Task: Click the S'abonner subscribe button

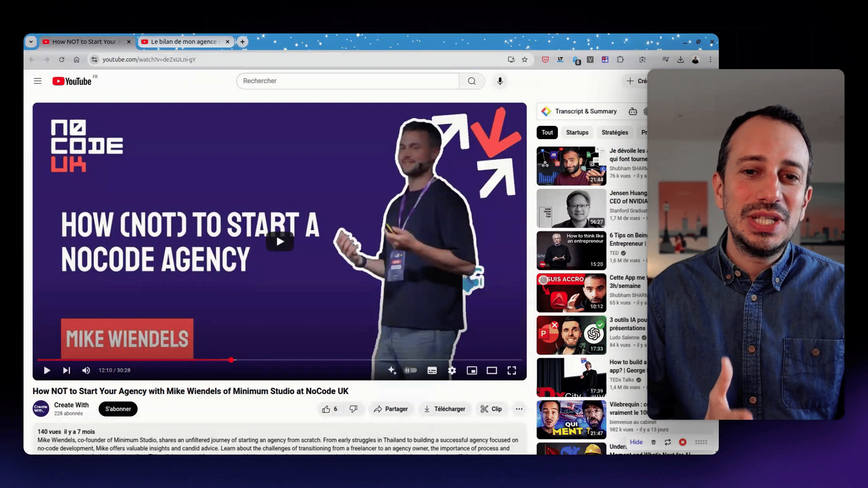Action: click(118, 409)
